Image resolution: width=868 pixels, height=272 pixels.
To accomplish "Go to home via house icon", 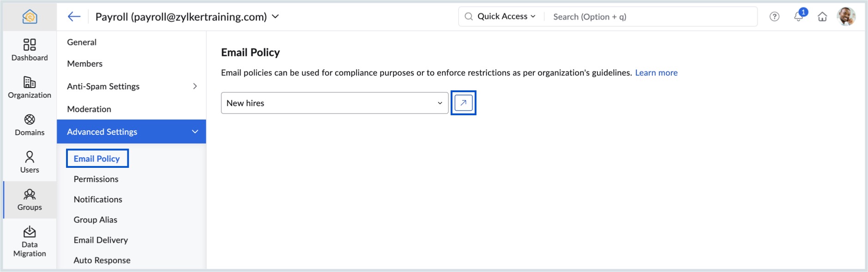I will (x=822, y=17).
